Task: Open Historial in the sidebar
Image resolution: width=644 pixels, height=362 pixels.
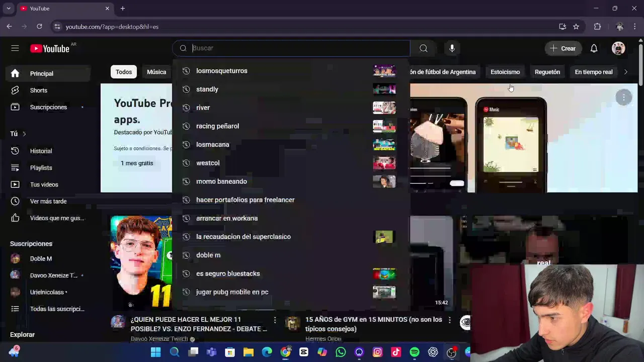Action: [x=49, y=151]
